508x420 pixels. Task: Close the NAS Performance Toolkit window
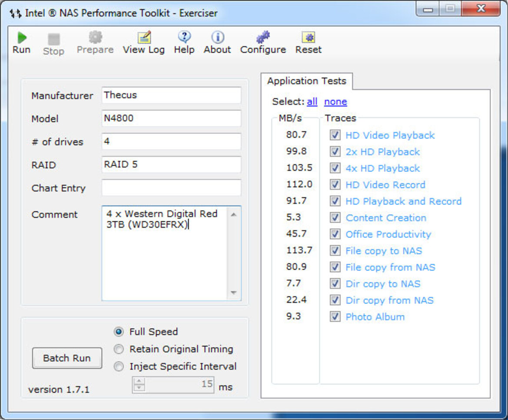coord(481,9)
